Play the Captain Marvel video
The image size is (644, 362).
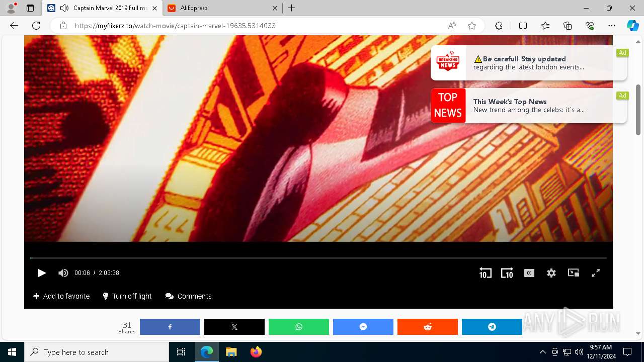click(42, 273)
